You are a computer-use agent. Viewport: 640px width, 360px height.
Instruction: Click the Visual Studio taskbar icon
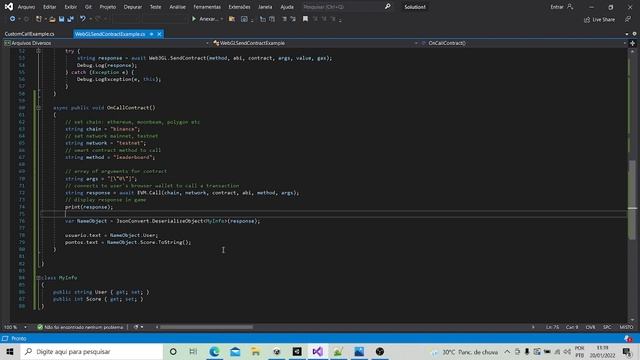click(318, 351)
